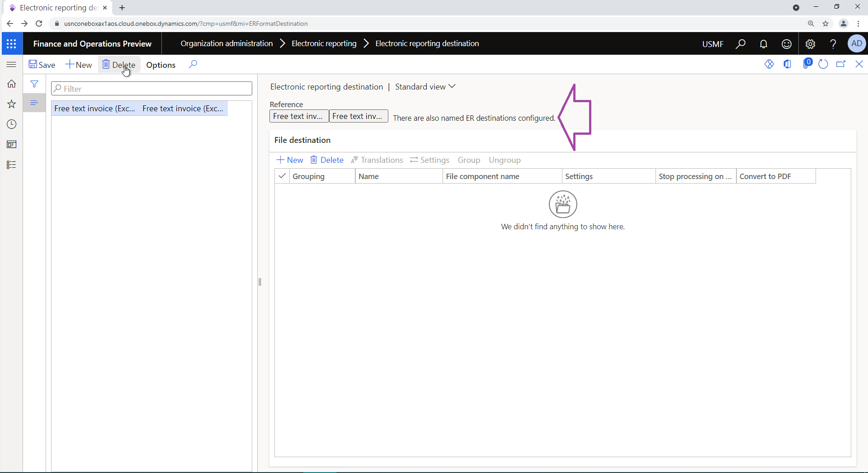Click Finance and Operations Preview title
This screenshot has height=473, width=868.
(92, 44)
